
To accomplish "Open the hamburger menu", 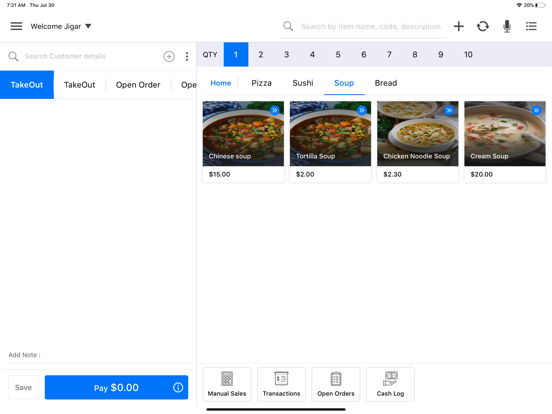I will (16, 26).
